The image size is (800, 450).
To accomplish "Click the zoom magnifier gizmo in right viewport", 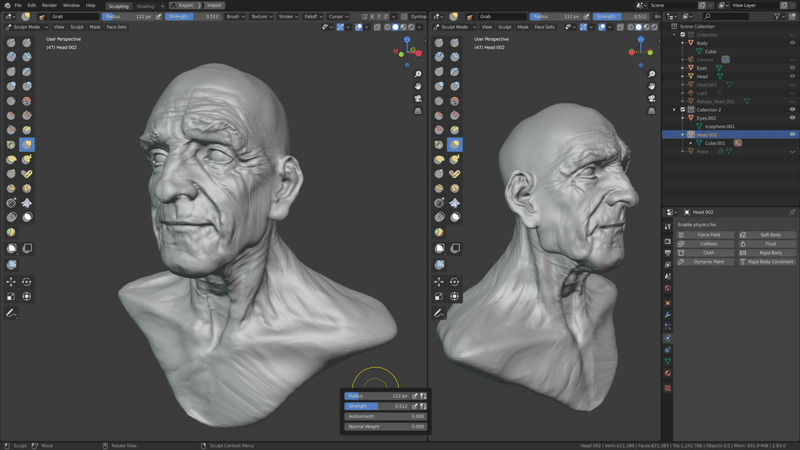I will (652, 74).
